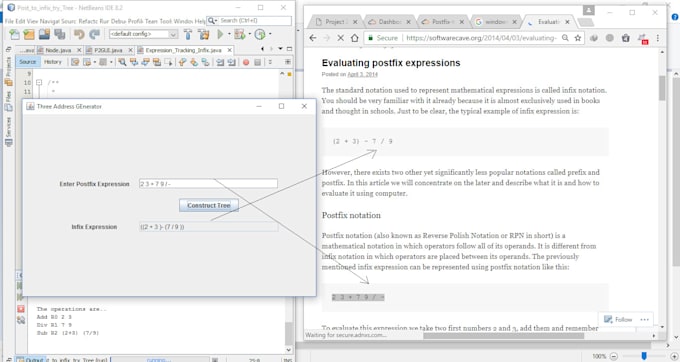Bookmark this page with the star icon
The image size is (680, 362).
(x=578, y=38)
